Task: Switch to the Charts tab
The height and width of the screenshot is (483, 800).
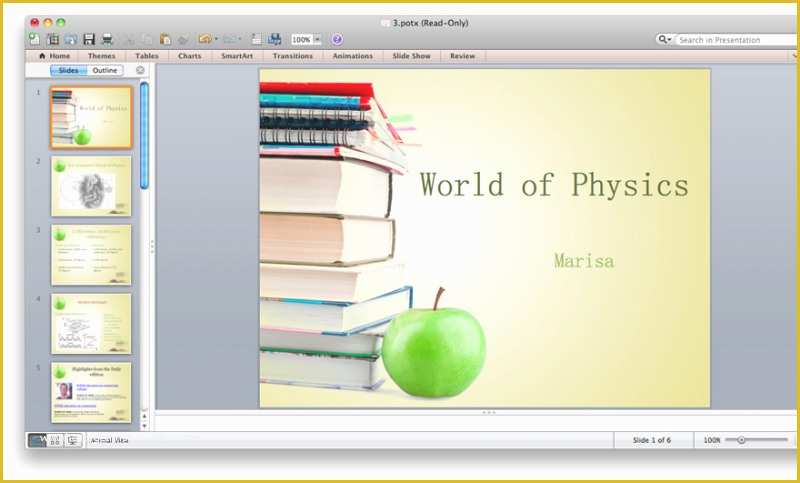Action: (x=190, y=56)
